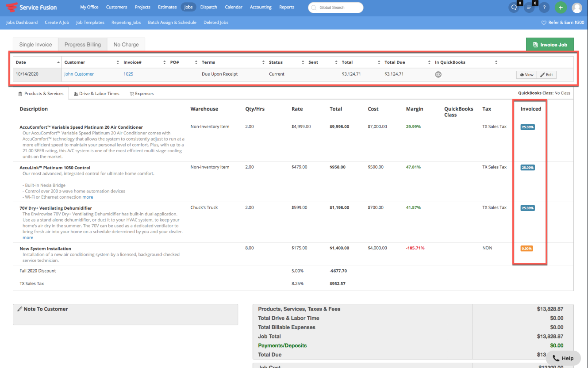Open John Customer link
This screenshot has width=588, height=368.
point(79,74)
